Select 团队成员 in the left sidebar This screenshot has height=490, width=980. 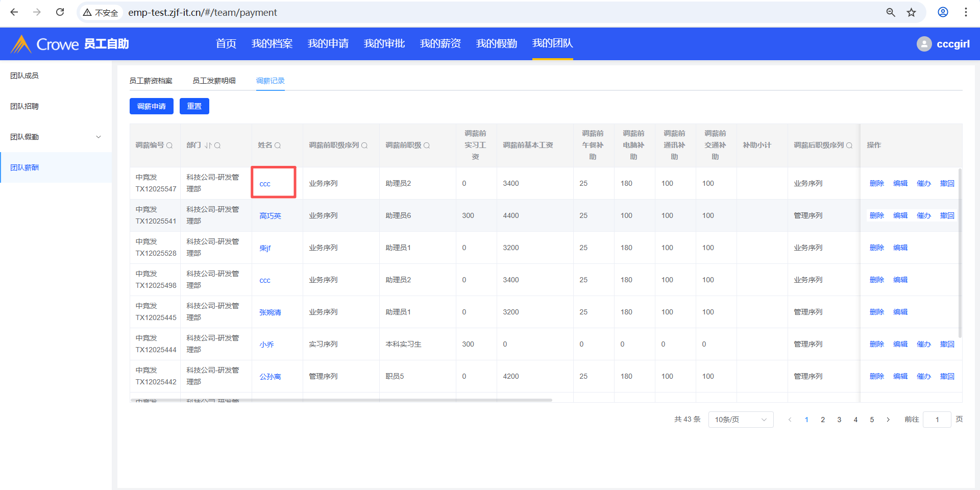(24, 76)
